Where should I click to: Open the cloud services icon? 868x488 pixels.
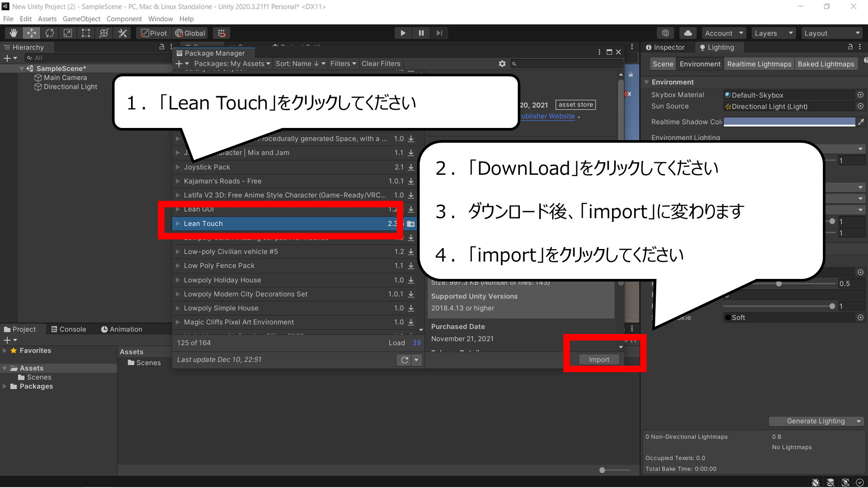pyautogui.click(x=688, y=33)
